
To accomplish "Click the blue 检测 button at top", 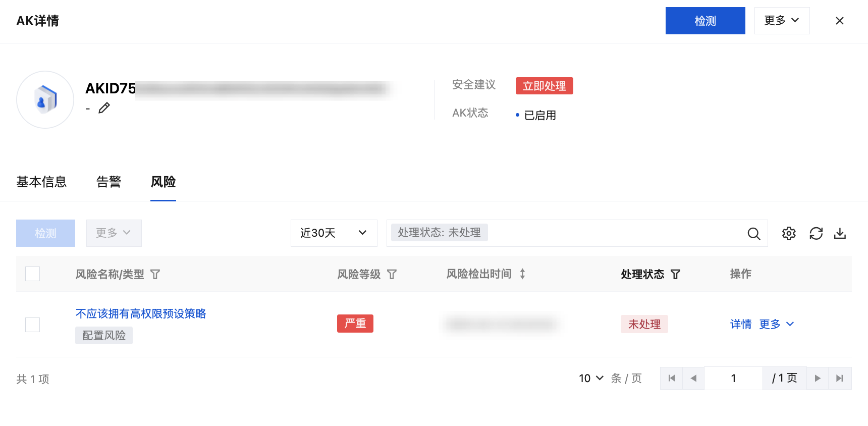I will click(x=705, y=21).
